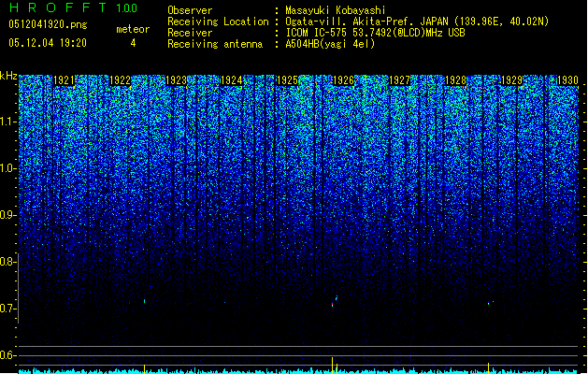The height and width of the screenshot is (374, 588).
Task: Click the 0.8 kHz axis label
Action: (7, 262)
